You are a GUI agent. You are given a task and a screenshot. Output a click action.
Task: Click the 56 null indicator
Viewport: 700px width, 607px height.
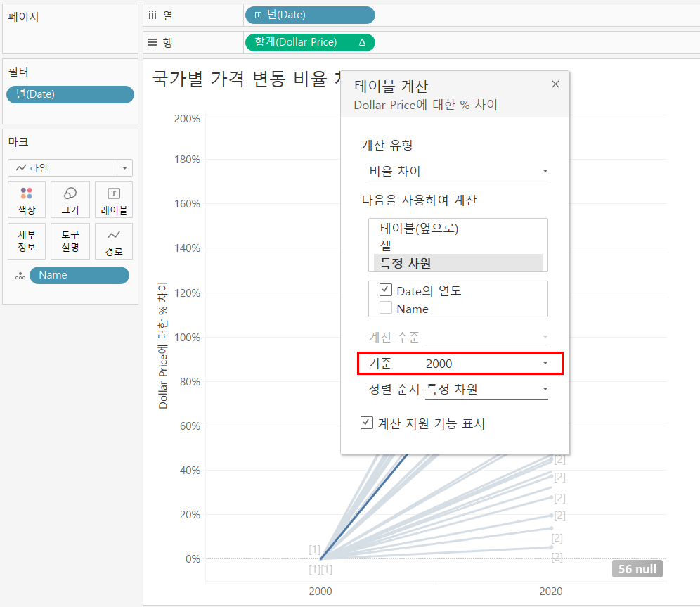point(637,568)
